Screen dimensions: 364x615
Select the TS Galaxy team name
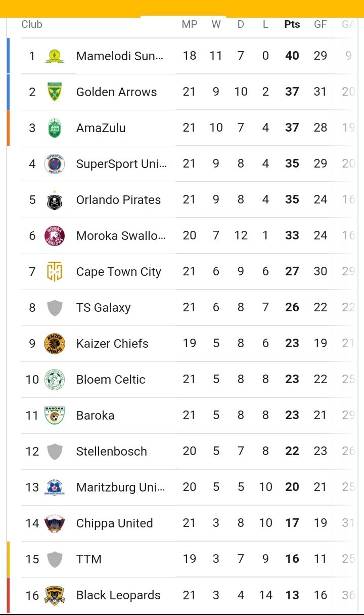[x=103, y=308]
